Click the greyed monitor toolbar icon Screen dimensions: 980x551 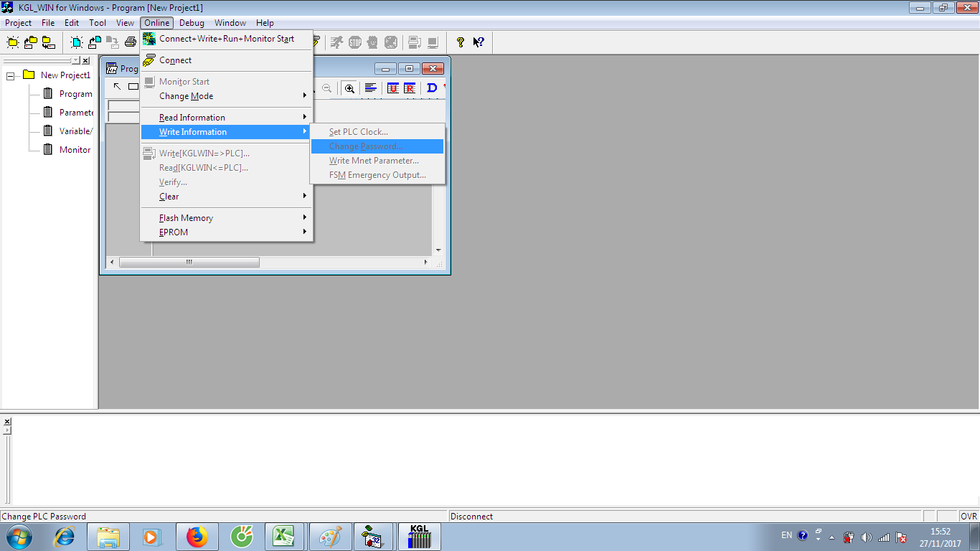[433, 42]
